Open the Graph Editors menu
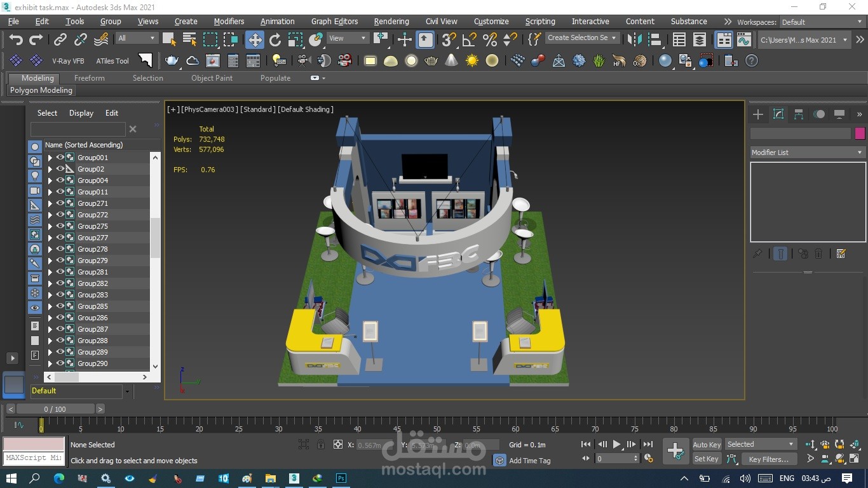The height and width of the screenshot is (488, 868). (335, 22)
